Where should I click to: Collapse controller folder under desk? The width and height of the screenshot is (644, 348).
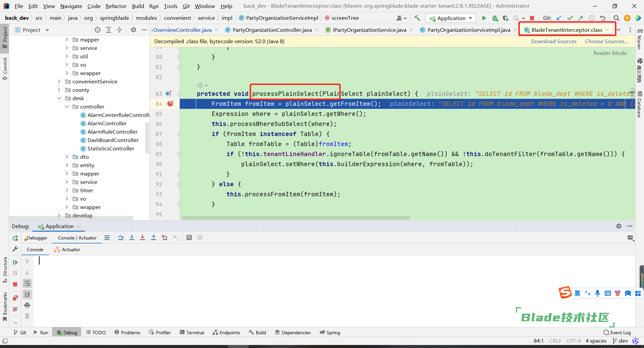click(67, 107)
